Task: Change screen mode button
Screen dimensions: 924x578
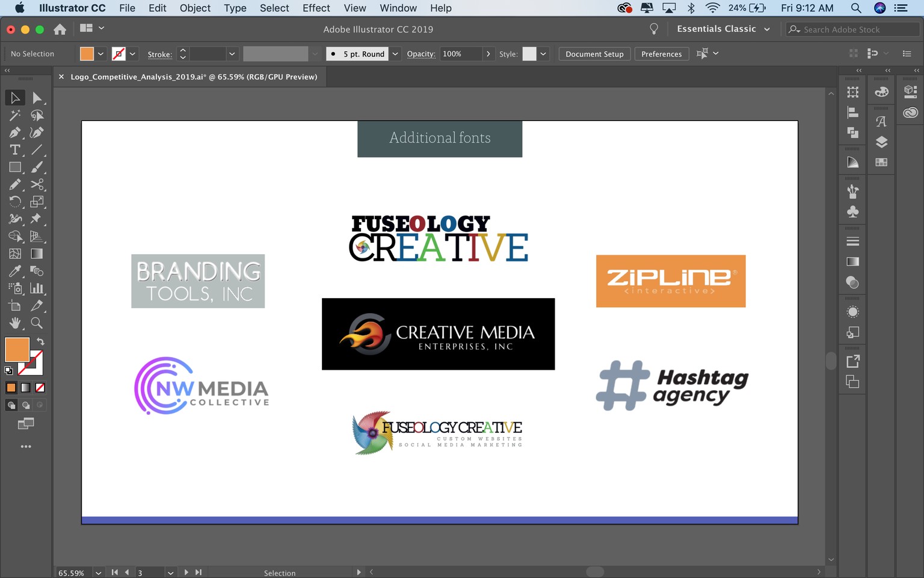Action: [26, 424]
